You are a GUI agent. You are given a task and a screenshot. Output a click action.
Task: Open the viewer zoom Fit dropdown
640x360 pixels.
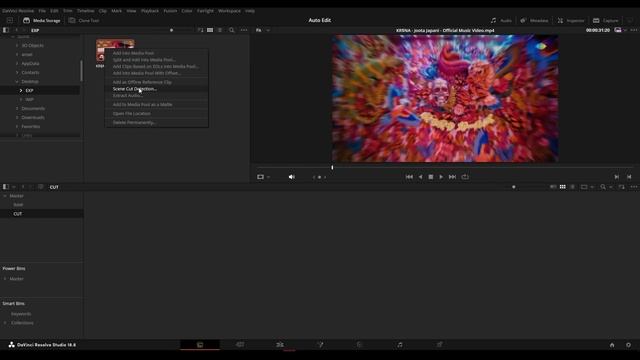[263, 30]
